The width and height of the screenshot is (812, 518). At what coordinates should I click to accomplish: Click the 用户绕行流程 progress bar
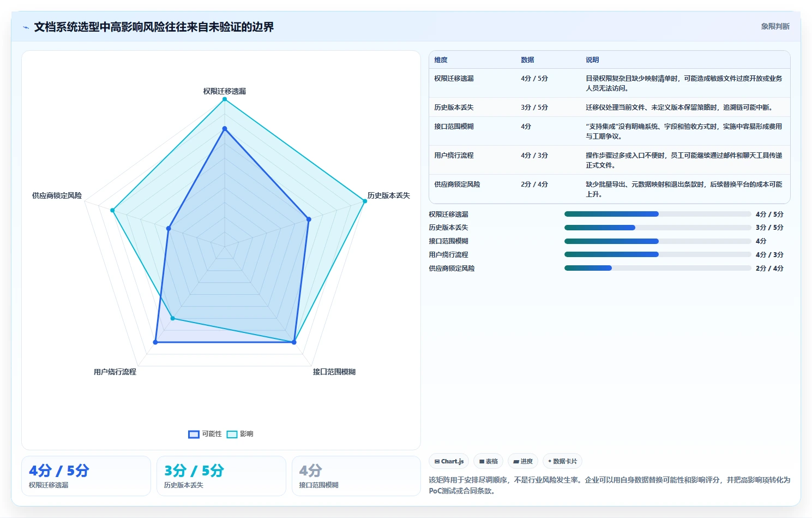click(x=658, y=254)
